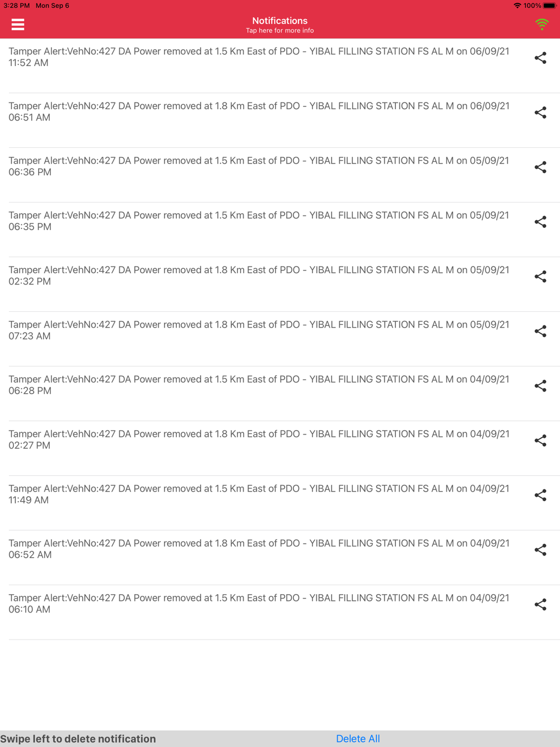Tap Delete All notifications link
The image size is (560, 747).
pos(358,739)
